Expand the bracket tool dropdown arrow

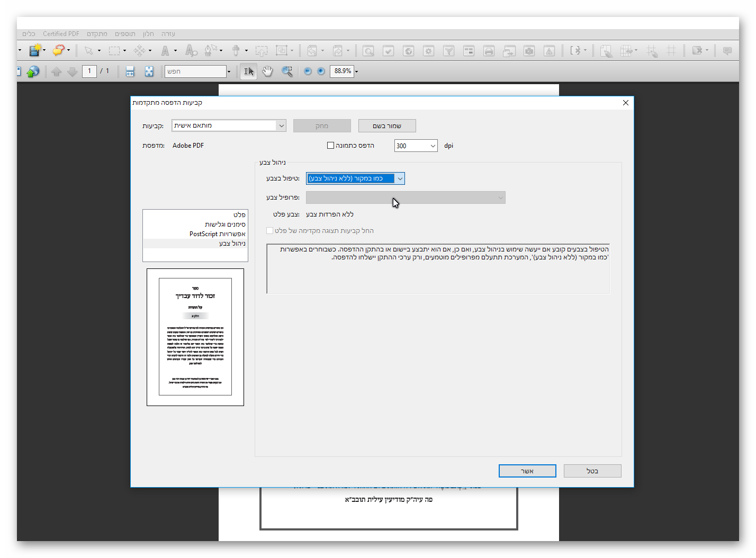[x=585, y=51]
